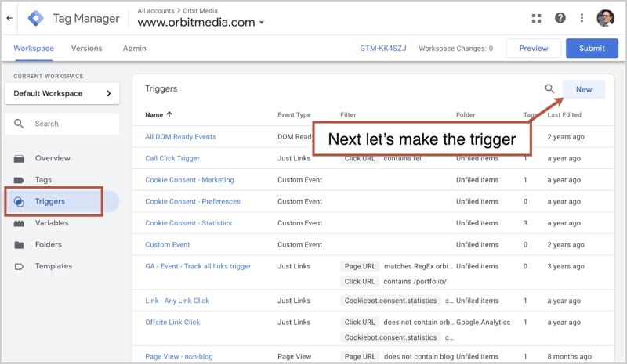This screenshot has height=364, width=627.
Task: Click the Preview button
Action: click(x=534, y=49)
